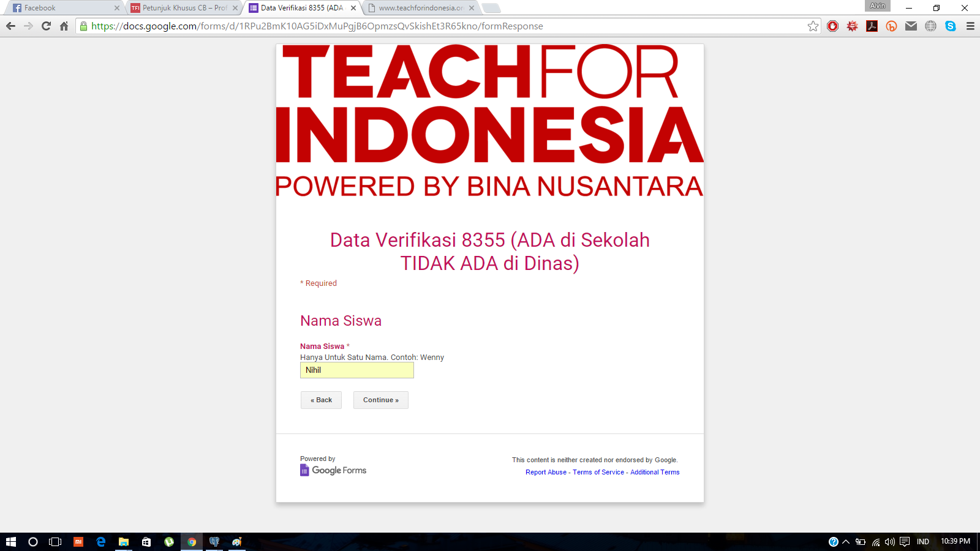Open the Adobe Acrobat PDF extension

pyautogui.click(x=872, y=26)
